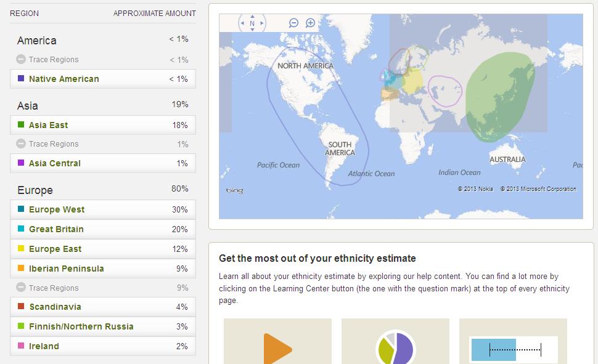Screen dimensions: 598x364
Task: Open the Iberian Peninsula region details
Action: (x=103, y=269)
